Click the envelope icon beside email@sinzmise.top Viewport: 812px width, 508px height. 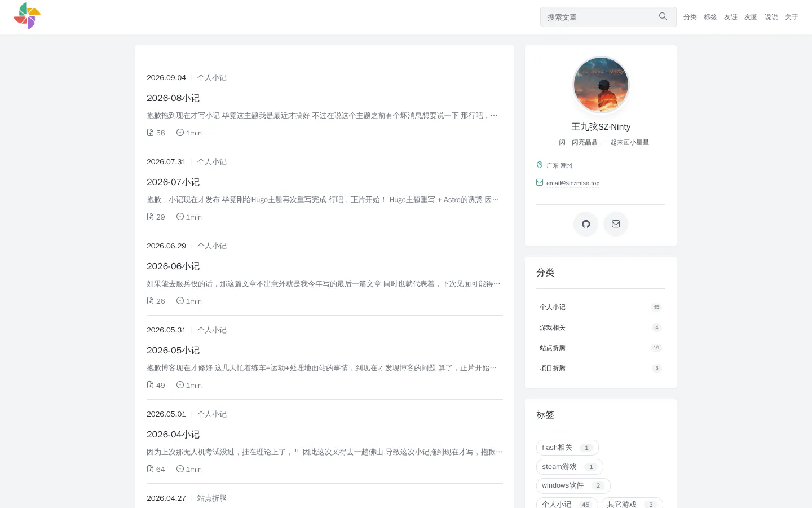click(540, 182)
